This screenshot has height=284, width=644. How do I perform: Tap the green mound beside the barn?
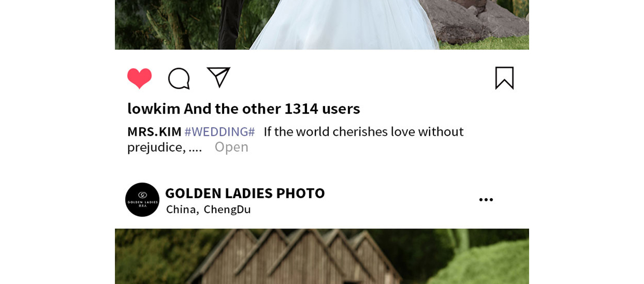click(x=484, y=262)
